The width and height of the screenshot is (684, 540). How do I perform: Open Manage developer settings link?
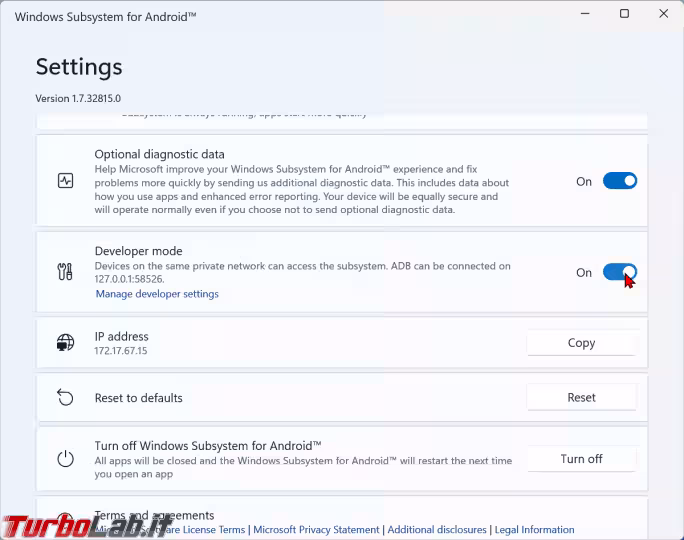(157, 294)
